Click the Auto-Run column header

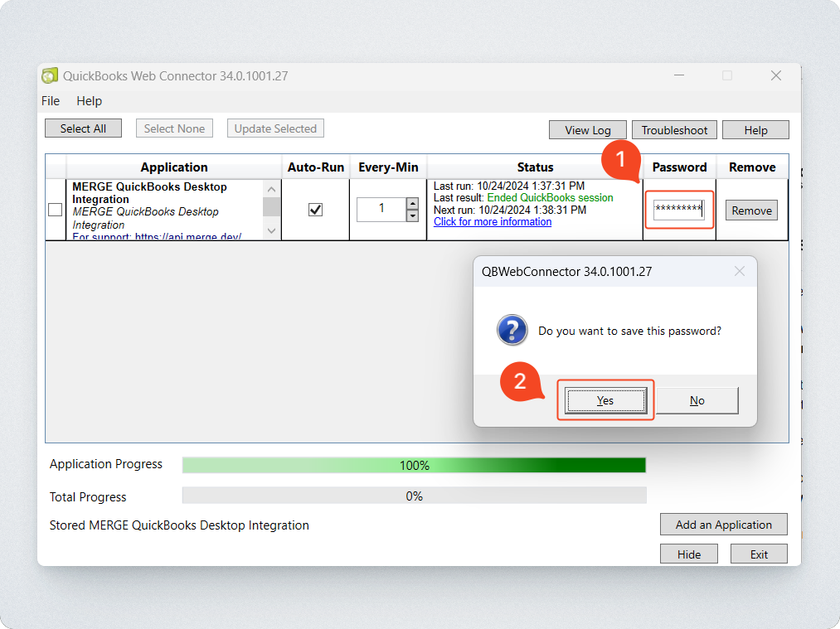[x=316, y=167]
